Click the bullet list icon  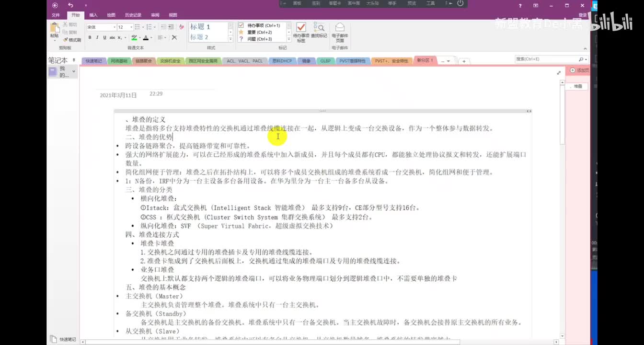tap(137, 27)
